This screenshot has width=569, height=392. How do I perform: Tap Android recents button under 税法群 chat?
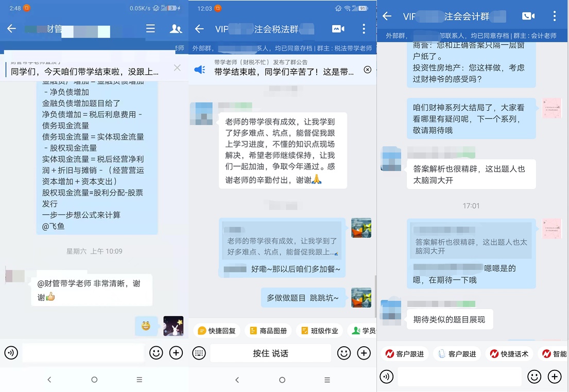[x=327, y=380]
